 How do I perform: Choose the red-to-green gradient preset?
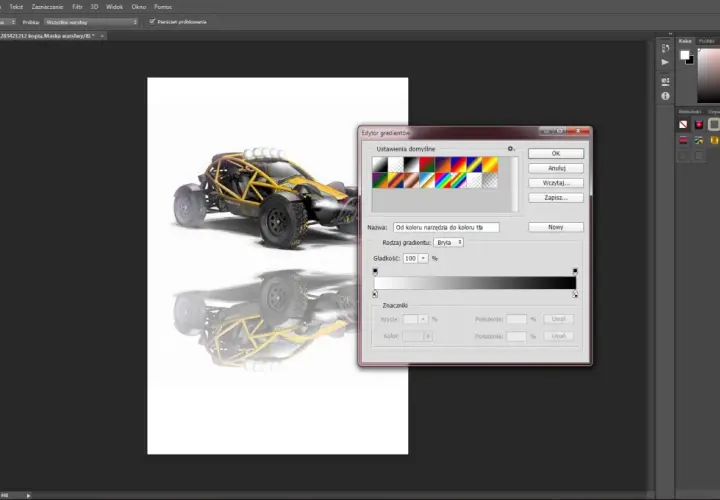[x=427, y=164]
